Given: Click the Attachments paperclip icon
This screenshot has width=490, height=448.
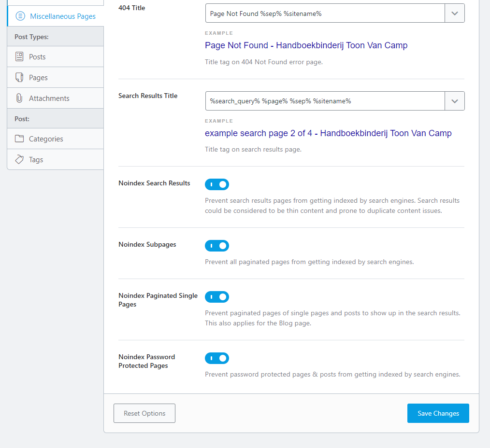Looking at the screenshot, I should click(19, 98).
